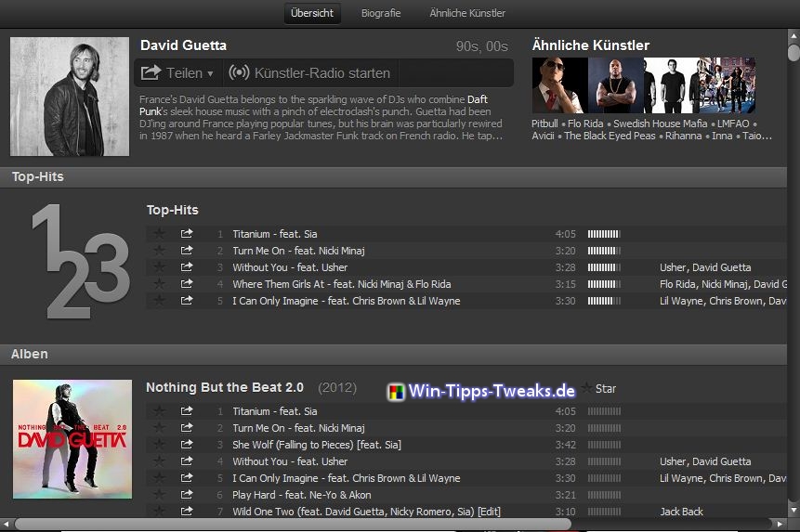
Task: Share Turn Me On from Top-Hits
Action: coord(187,250)
